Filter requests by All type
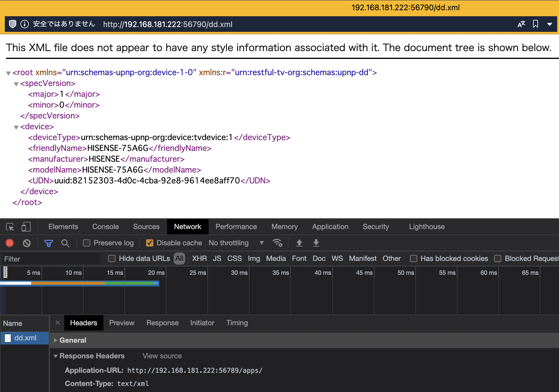 179,259
